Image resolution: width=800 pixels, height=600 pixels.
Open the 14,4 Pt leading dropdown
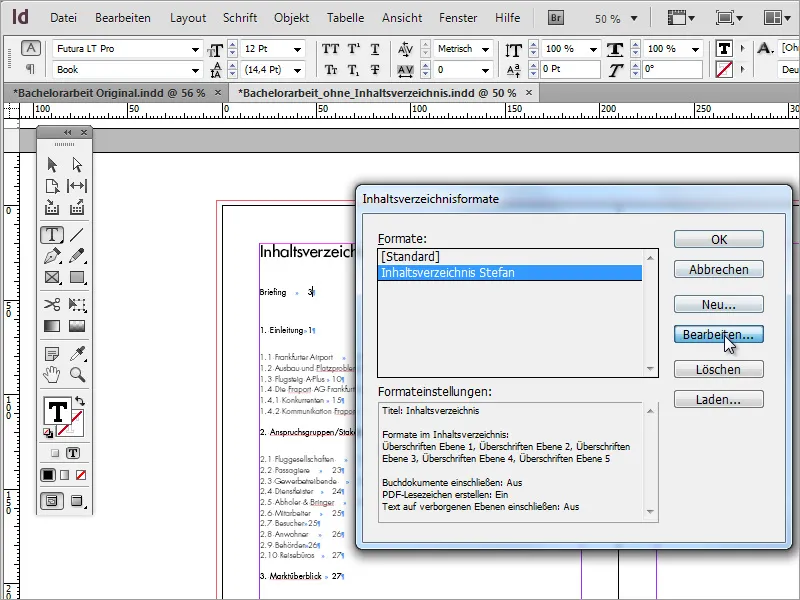(297, 70)
